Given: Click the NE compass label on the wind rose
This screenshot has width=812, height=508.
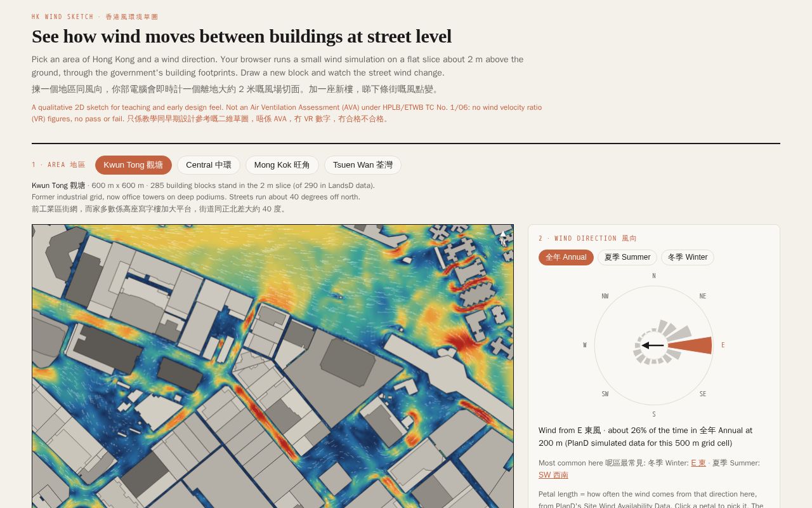Looking at the screenshot, I should tap(703, 297).
